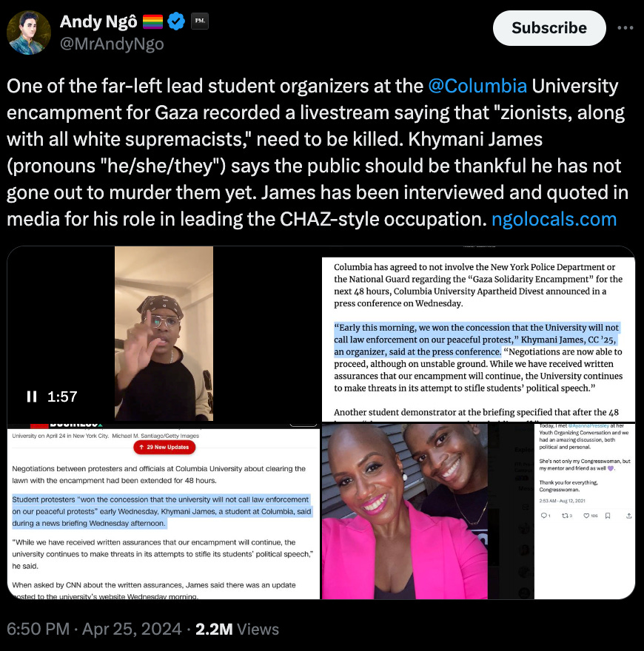Subscribe to Andy Ngô
Viewport: 644px width, 651px height.
(549, 28)
